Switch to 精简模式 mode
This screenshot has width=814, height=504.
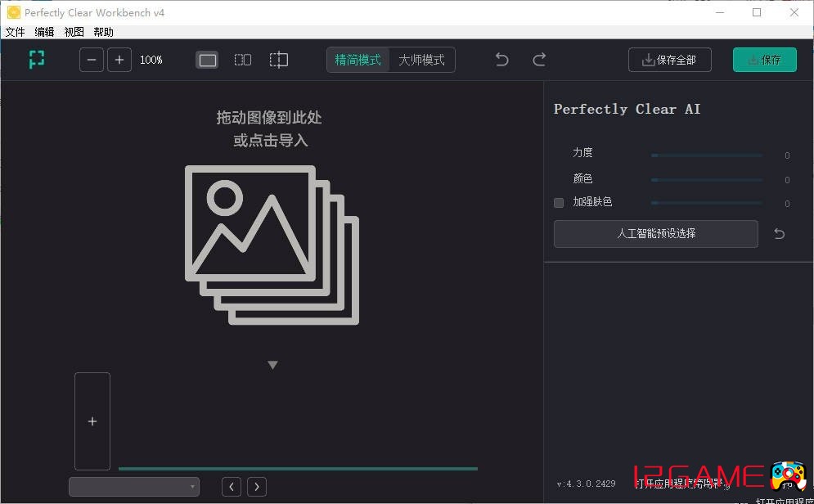358,60
